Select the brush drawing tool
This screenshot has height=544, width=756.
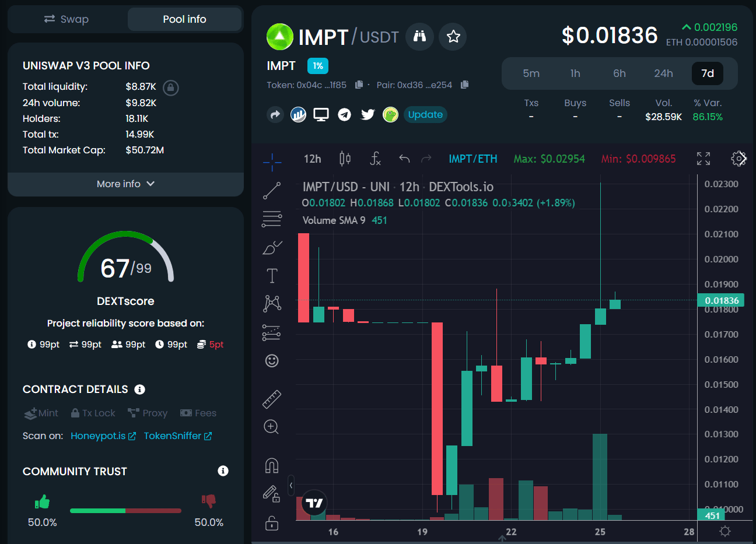(x=272, y=248)
